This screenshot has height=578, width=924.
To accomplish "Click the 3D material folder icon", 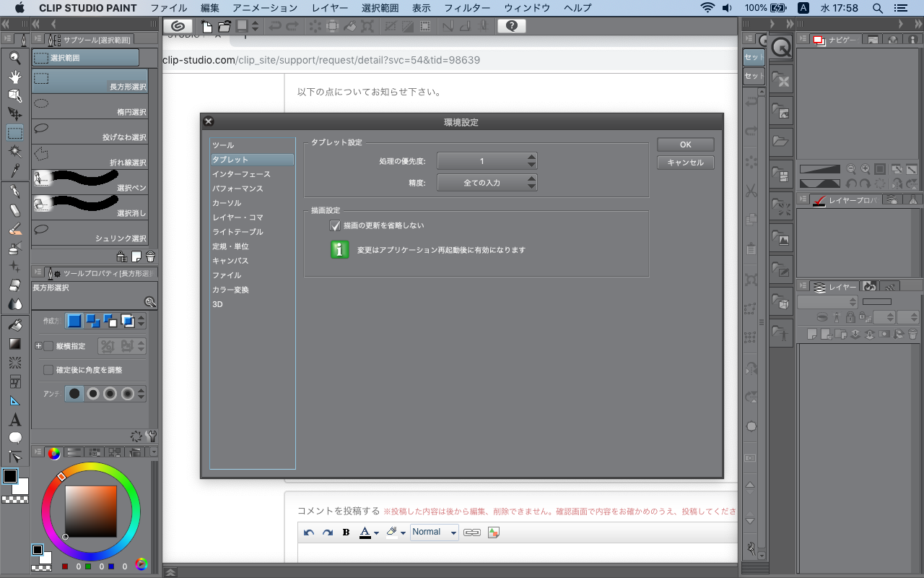I will pos(780,303).
